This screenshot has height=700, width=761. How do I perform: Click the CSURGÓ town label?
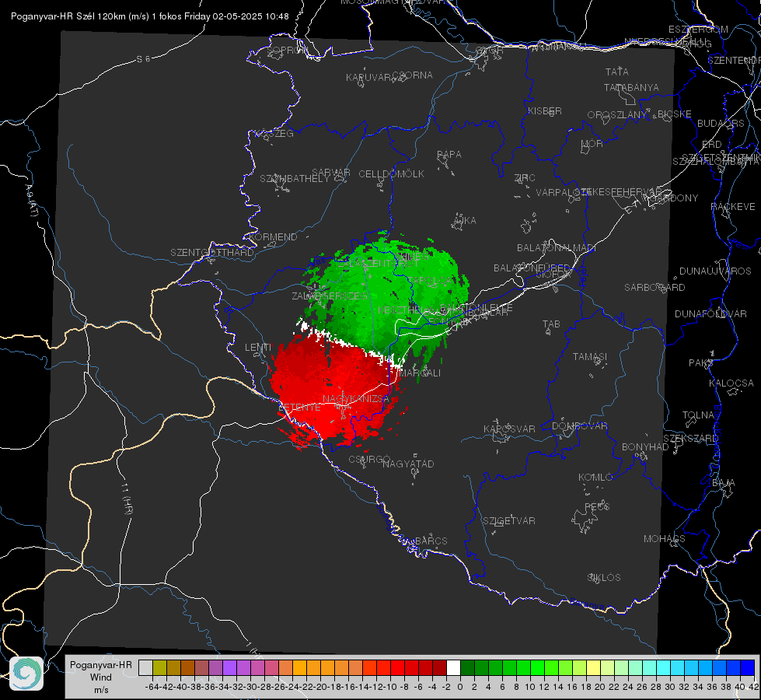click(369, 459)
